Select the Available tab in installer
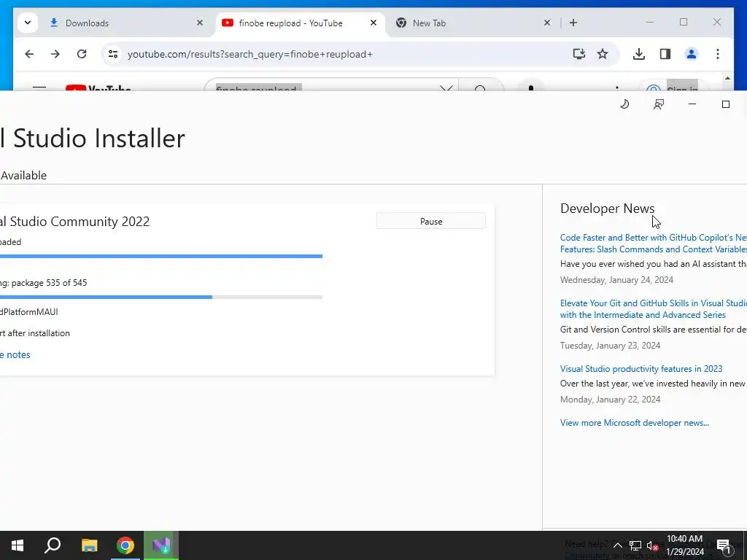Image resolution: width=747 pixels, height=560 pixels. (x=23, y=175)
